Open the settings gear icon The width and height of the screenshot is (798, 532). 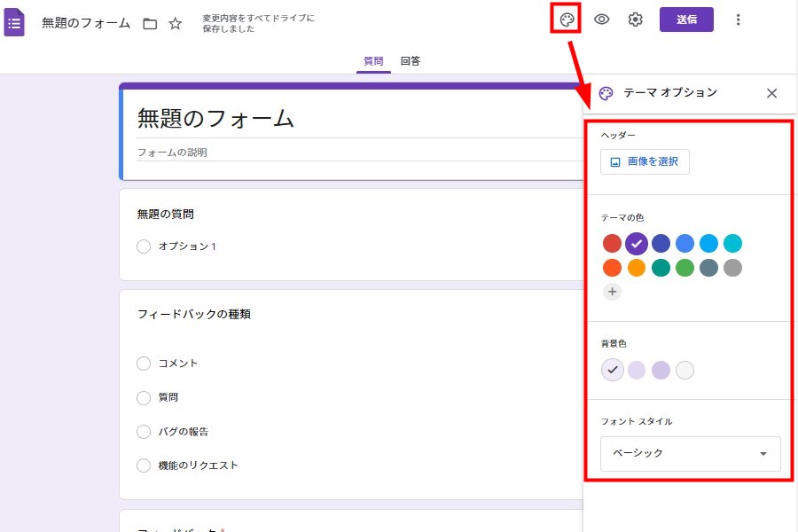click(x=635, y=20)
